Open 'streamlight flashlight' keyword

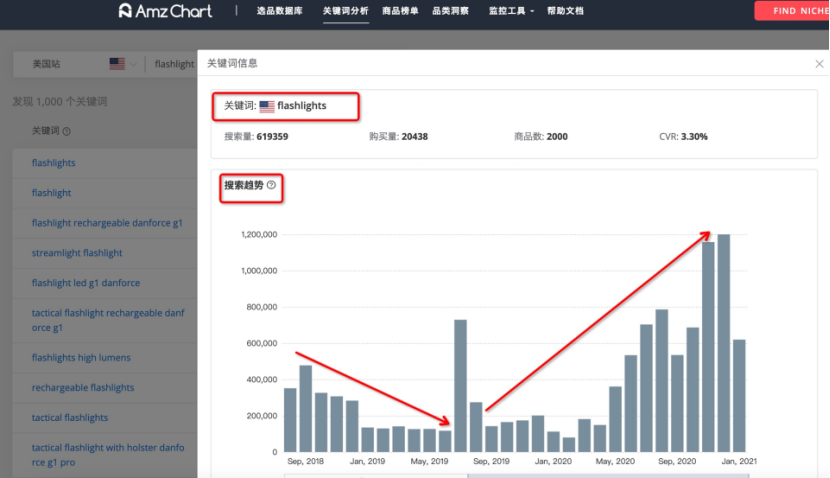[77, 253]
